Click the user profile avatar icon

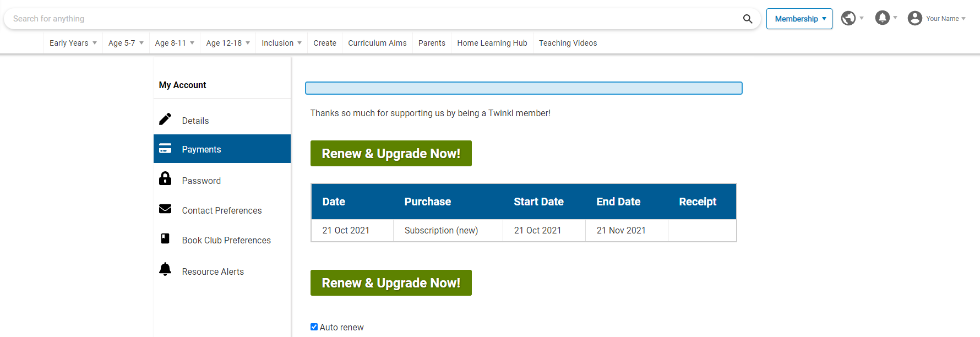click(914, 18)
